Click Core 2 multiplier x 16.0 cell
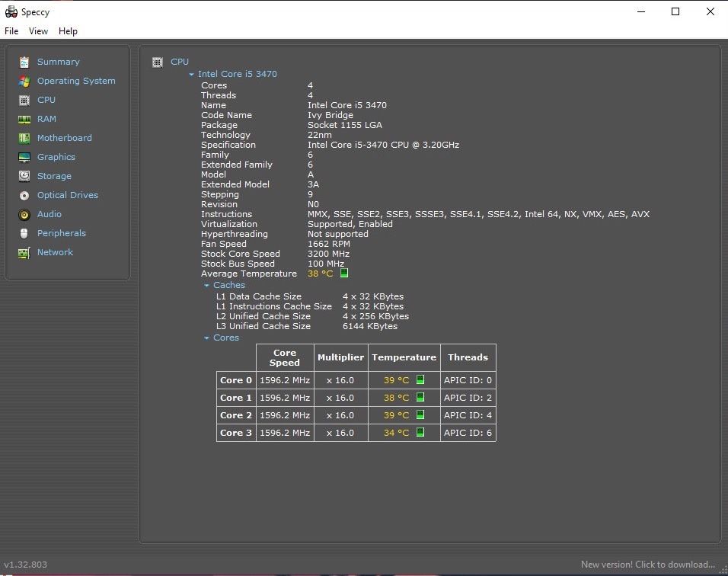728x576 pixels. [341, 414]
